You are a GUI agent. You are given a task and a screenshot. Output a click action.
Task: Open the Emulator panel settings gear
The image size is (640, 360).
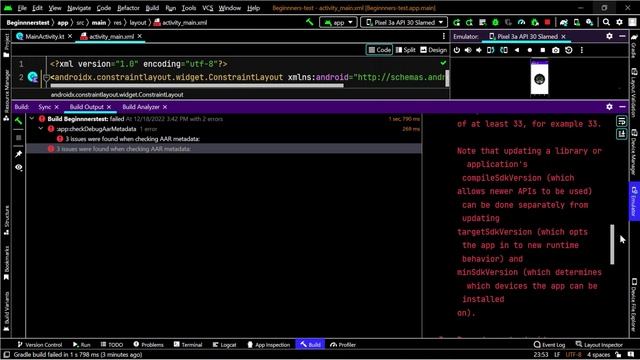(609, 36)
